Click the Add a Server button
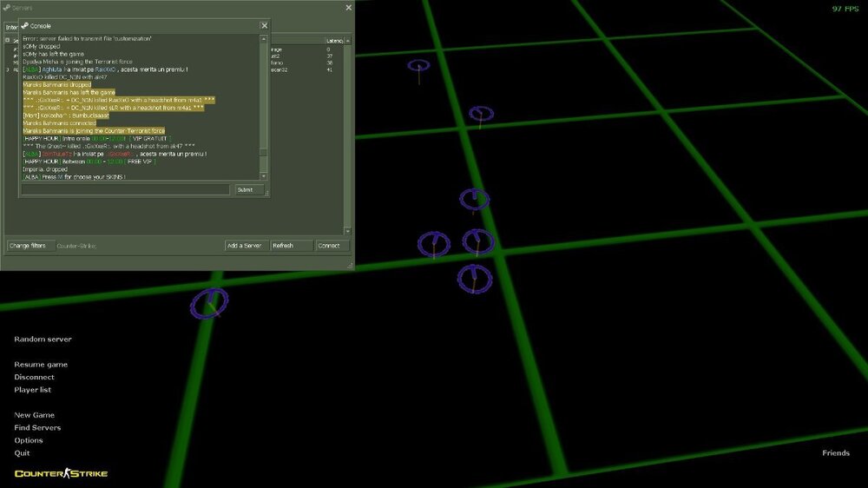This screenshot has height=488, width=868. pos(245,246)
